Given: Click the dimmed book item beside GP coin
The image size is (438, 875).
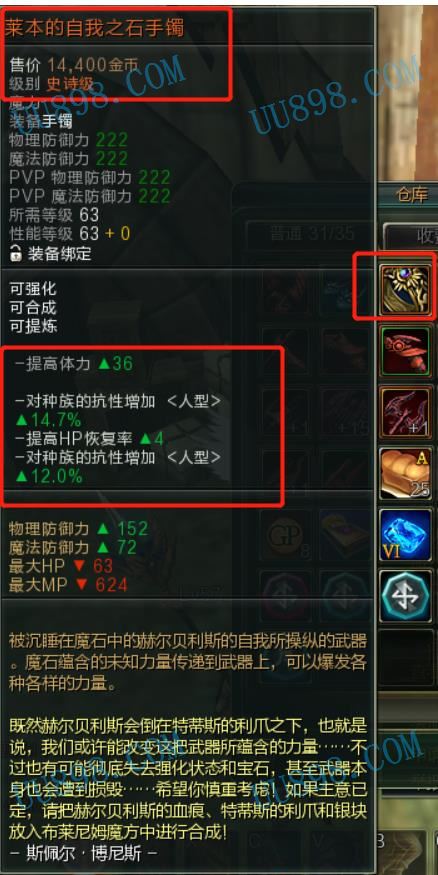Looking at the screenshot, I should [345, 534].
